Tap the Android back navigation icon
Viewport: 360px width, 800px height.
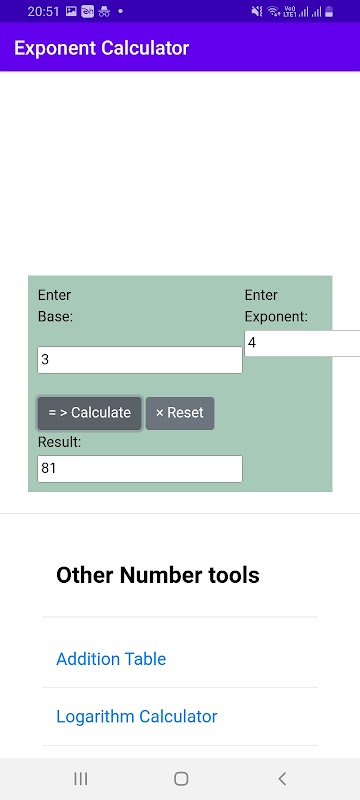click(x=282, y=779)
